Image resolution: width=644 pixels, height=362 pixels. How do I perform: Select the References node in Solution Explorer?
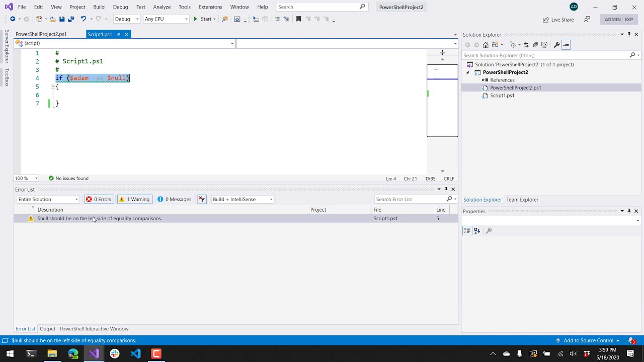pyautogui.click(x=502, y=80)
